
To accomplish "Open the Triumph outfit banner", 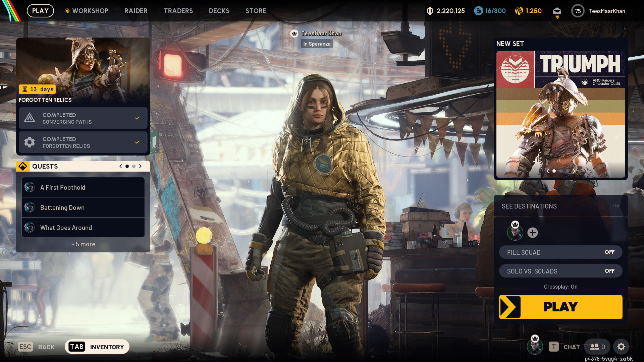I will click(560, 114).
